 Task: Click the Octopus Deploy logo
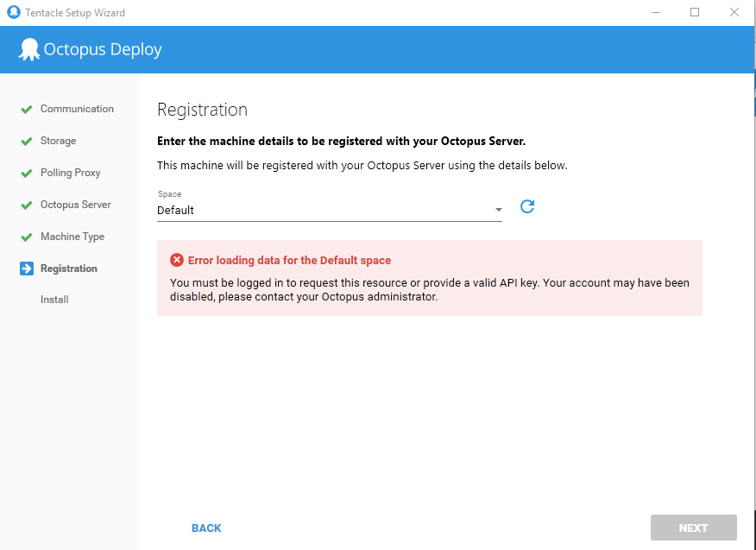coord(90,49)
